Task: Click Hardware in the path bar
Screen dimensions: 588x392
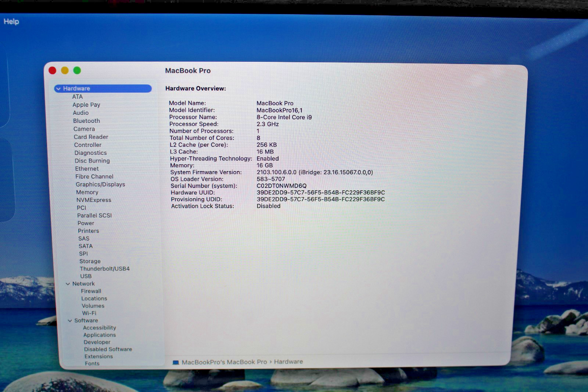Action: pos(288,362)
